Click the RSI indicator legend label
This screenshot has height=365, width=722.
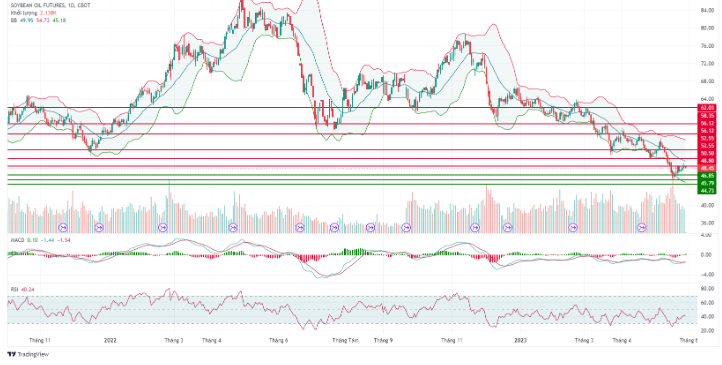[14, 290]
